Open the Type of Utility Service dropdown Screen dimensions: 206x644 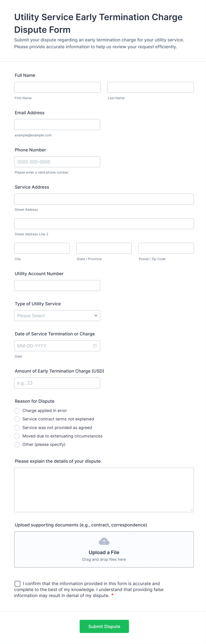click(57, 316)
